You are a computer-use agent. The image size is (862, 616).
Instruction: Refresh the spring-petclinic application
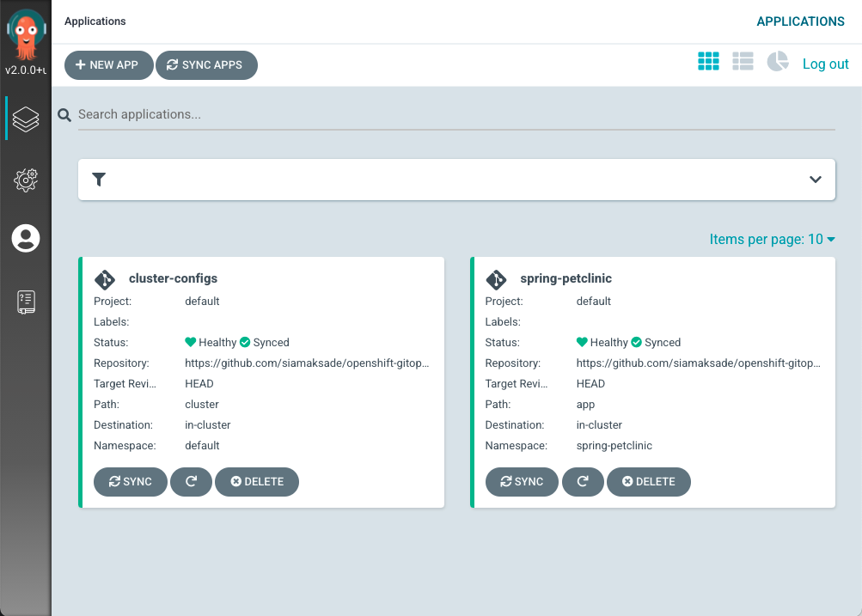(583, 481)
